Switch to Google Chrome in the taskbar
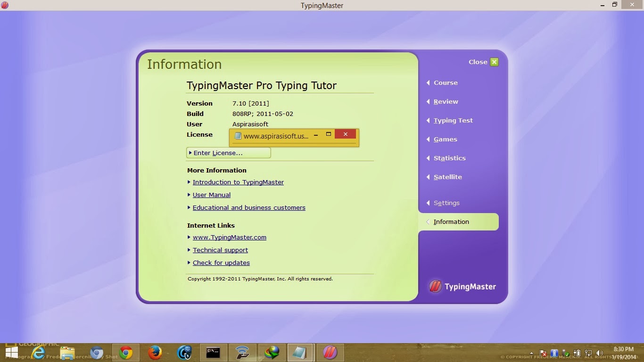The width and height of the screenshot is (644, 362). coord(126,353)
